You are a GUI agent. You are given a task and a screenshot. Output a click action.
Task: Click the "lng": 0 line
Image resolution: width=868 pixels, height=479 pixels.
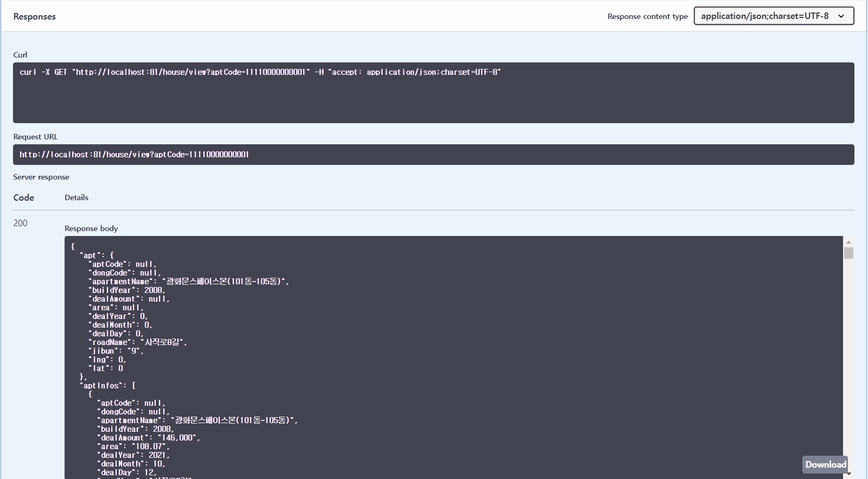click(107, 360)
